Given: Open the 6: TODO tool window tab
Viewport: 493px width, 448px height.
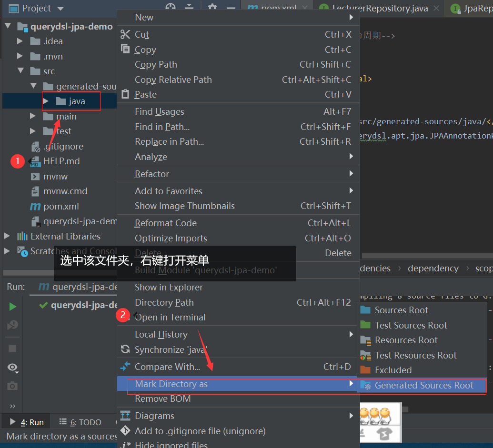Looking at the screenshot, I should [x=80, y=422].
